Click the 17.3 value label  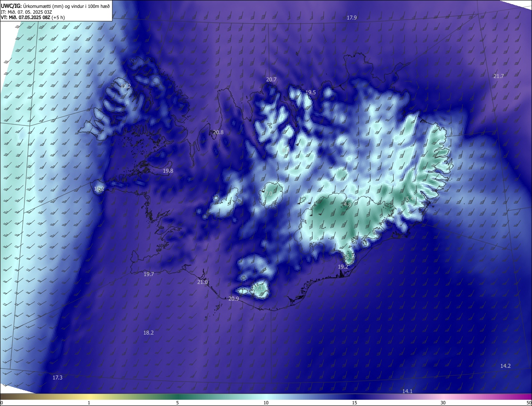tap(57, 377)
